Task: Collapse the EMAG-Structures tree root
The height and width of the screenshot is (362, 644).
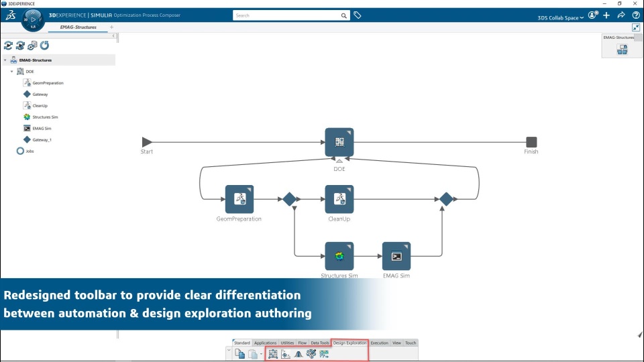Action: (5, 60)
